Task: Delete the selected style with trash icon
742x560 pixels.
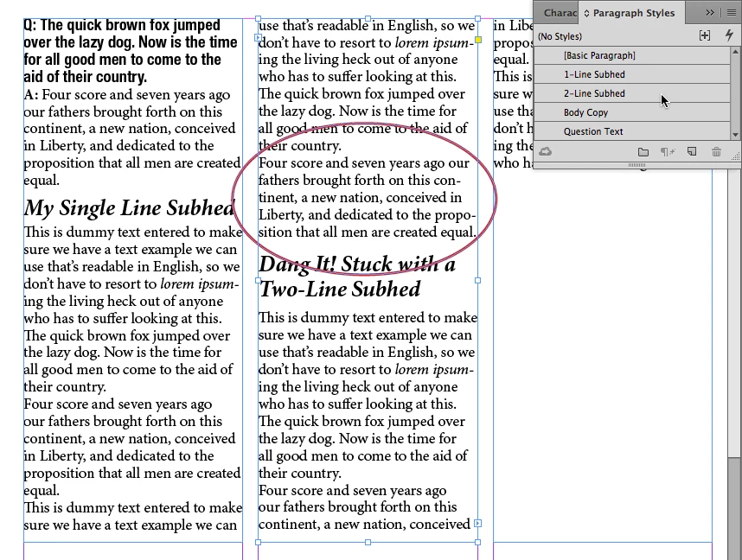Action: [x=716, y=152]
